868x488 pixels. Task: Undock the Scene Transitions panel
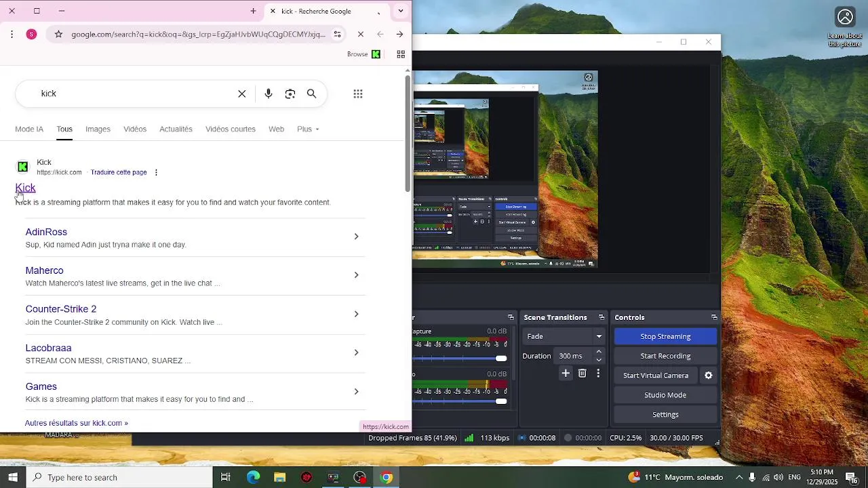coord(601,317)
